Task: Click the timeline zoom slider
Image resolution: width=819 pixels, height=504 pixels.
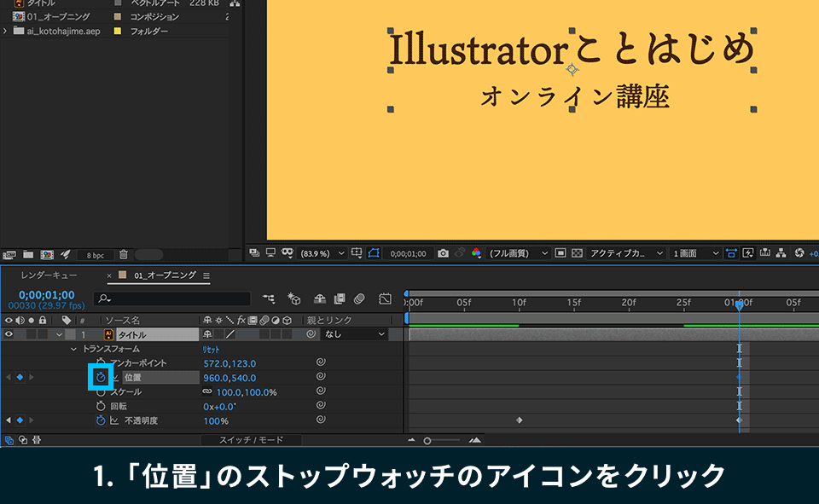Action: click(427, 440)
